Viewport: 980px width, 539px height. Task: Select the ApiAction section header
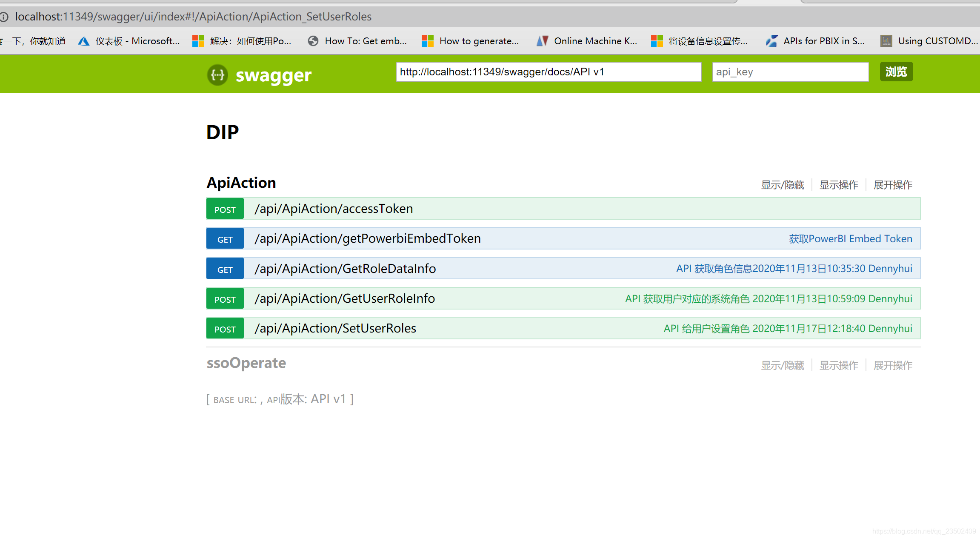click(241, 182)
